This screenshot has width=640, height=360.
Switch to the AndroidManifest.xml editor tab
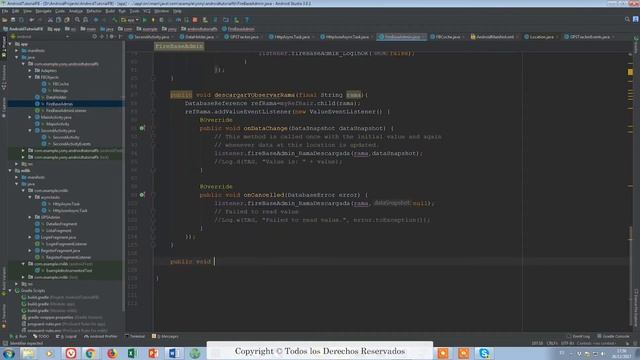(x=494, y=37)
